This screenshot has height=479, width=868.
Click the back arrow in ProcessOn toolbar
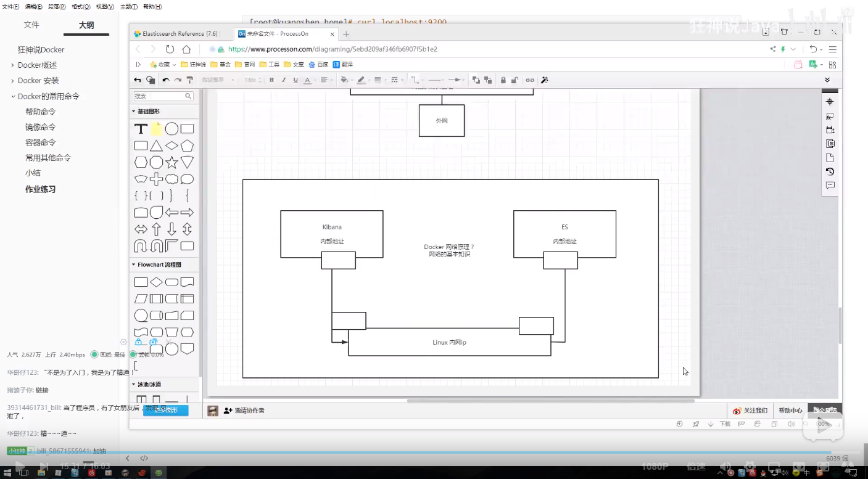(x=138, y=80)
